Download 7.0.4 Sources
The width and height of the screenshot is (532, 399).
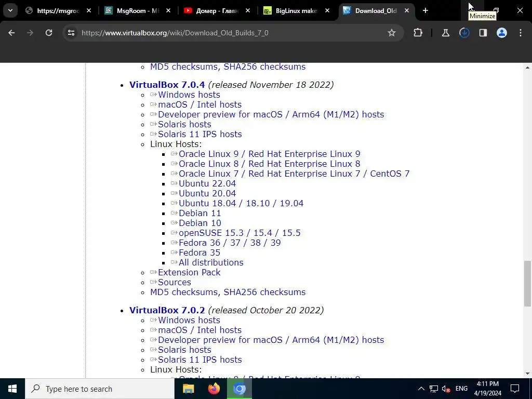174,282
